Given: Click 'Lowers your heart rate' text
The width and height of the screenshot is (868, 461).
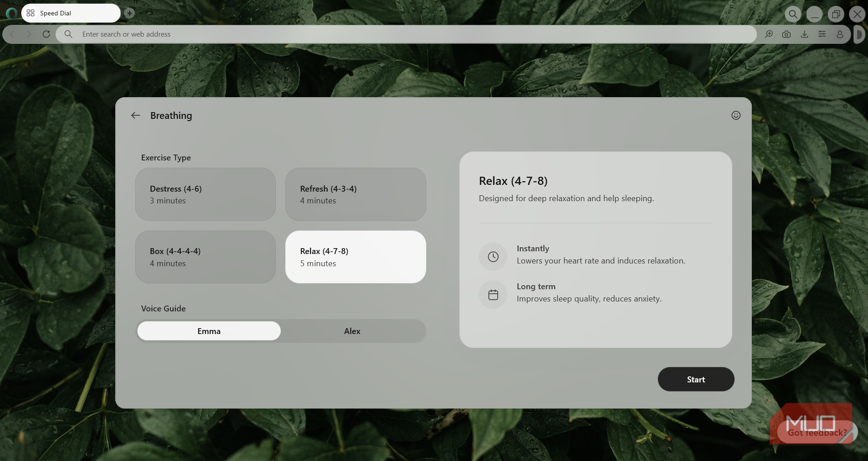Looking at the screenshot, I should click(601, 261).
